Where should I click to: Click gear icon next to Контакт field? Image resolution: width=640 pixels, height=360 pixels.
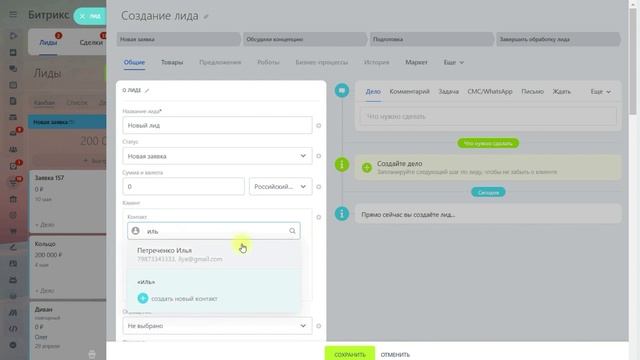click(319, 217)
